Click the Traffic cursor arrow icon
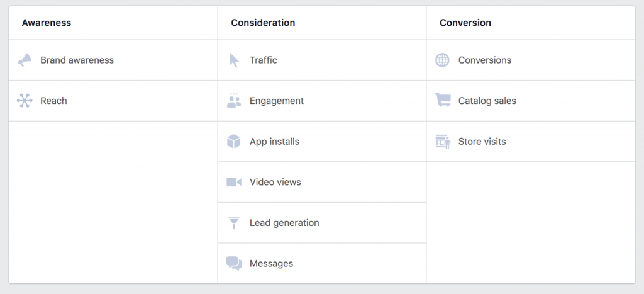644x294 pixels. [x=234, y=60]
